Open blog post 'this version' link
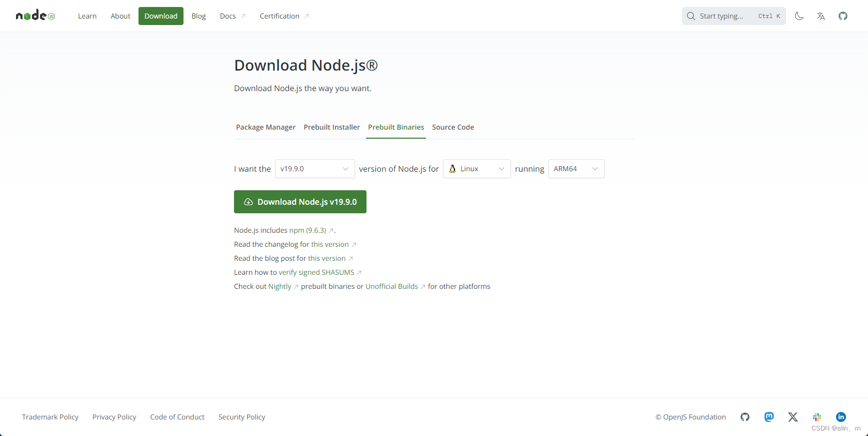868x436 pixels. pyautogui.click(x=330, y=258)
